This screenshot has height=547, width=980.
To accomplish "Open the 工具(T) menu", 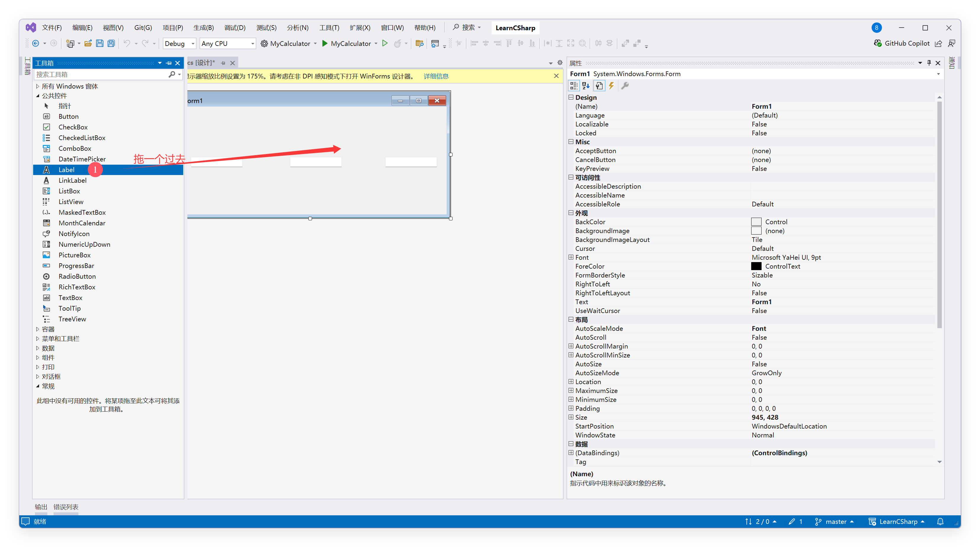I will (x=329, y=28).
